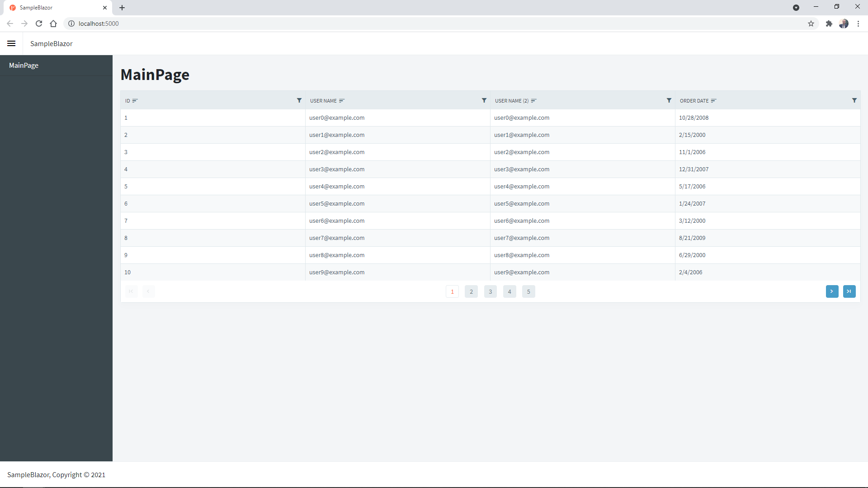Open the filter for the ID column
Viewport: 868px width, 488px height.
pyautogui.click(x=299, y=100)
